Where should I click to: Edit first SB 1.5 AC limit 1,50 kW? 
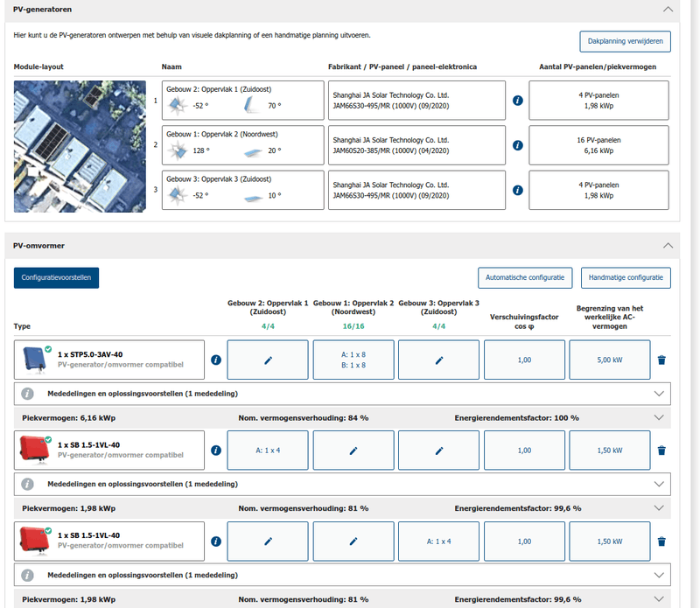[x=610, y=451]
